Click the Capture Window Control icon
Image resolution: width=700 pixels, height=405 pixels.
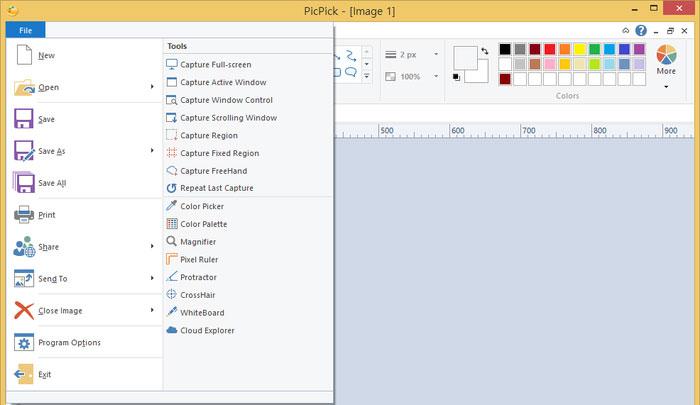click(171, 100)
